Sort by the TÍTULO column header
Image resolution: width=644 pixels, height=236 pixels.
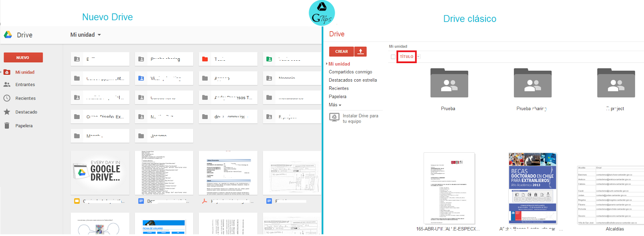pos(407,57)
